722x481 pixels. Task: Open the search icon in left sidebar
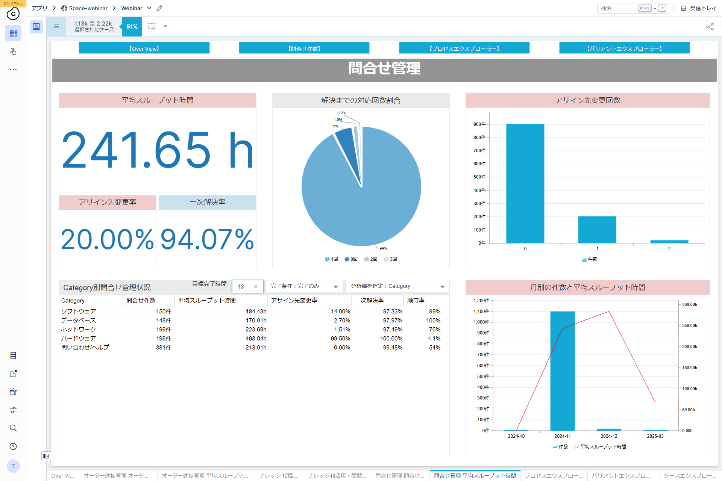coord(13,427)
